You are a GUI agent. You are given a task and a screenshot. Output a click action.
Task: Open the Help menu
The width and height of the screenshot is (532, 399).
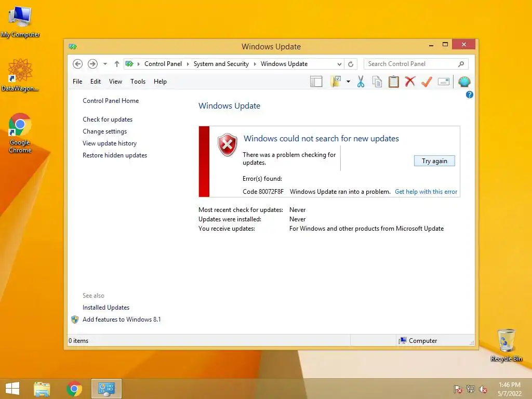pos(160,82)
